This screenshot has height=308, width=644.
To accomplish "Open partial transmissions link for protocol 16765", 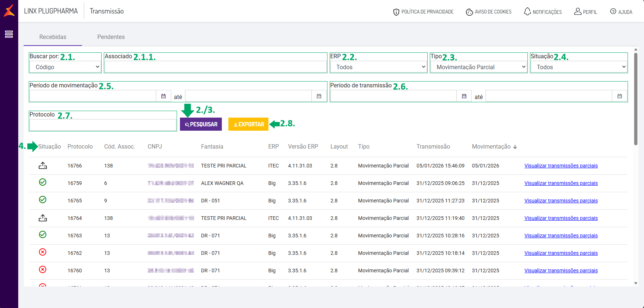I will 561,201.
